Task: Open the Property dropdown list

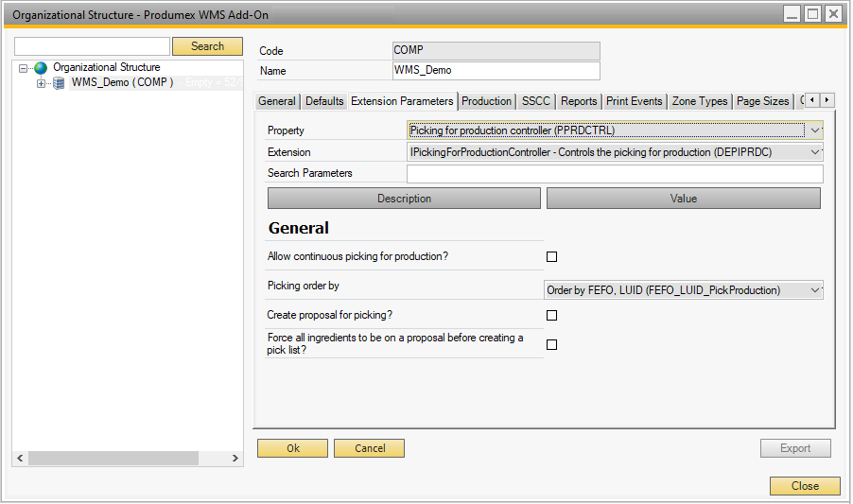Action: 815,130
